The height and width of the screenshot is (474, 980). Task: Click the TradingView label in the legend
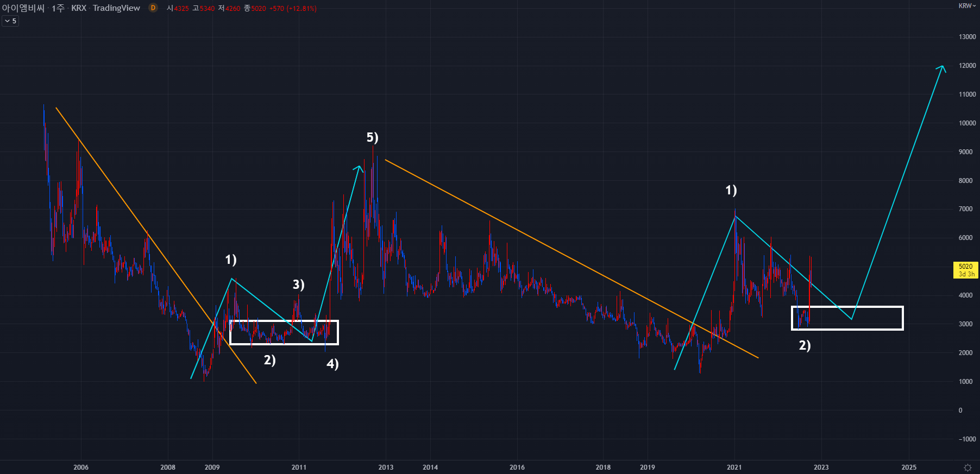point(116,8)
